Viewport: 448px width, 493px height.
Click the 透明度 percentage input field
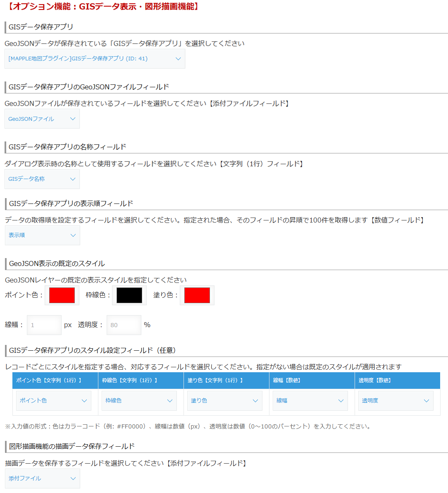[124, 325]
